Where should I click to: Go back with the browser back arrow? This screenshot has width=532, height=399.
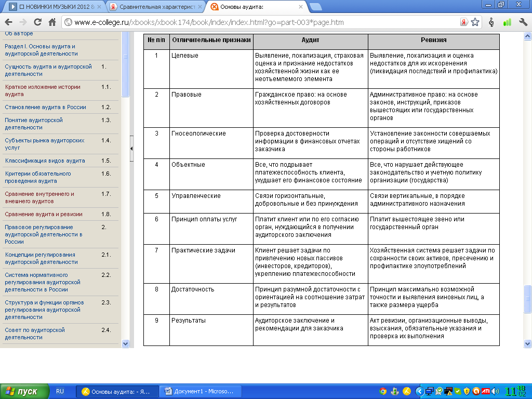coord(9,22)
